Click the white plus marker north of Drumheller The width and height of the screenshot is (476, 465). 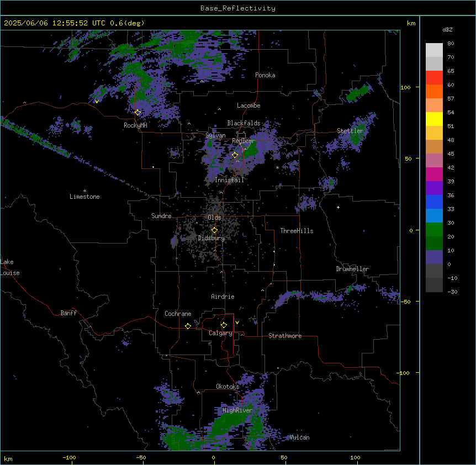pyautogui.click(x=338, y=207)
